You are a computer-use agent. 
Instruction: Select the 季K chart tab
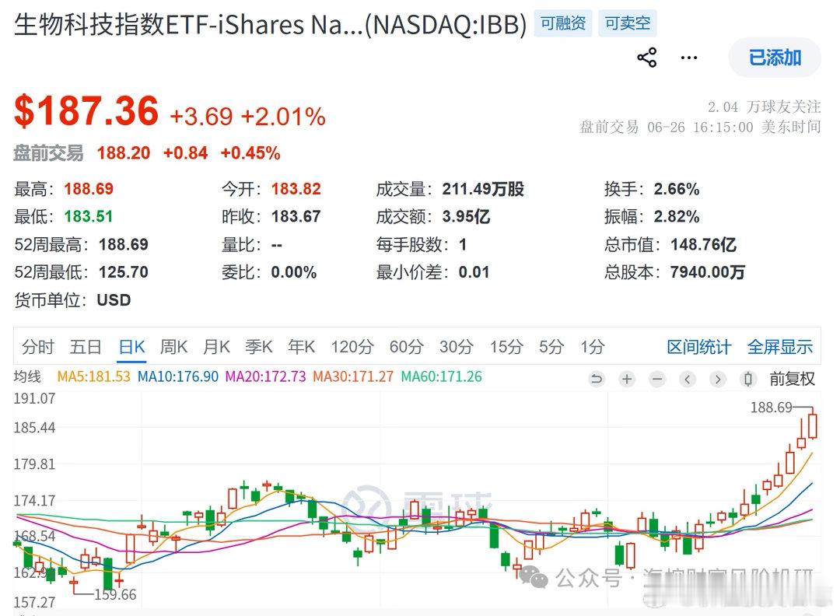[x=259, y=347]
